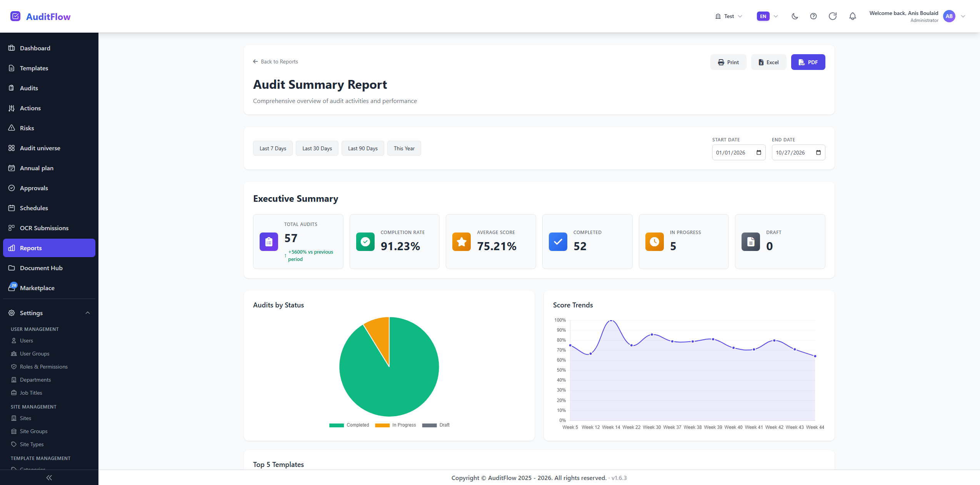Click the Completed checkmark icon
This screenshot has width=980, height=485.
[558, 242]
